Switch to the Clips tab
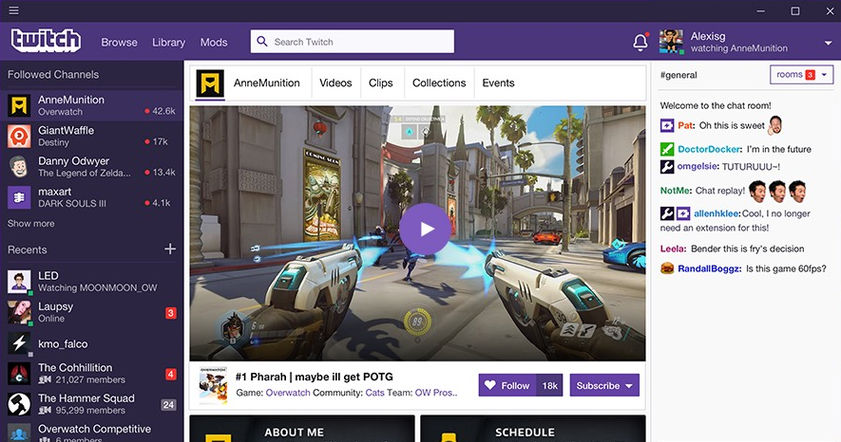The height and width of the screenshot is (442, 841). point(381,83)
